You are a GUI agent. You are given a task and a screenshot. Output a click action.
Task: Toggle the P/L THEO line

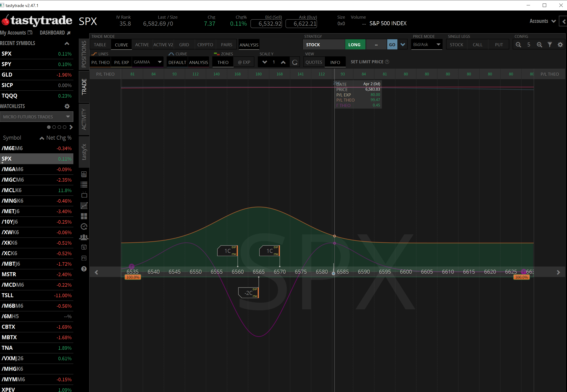click(100, 62)
